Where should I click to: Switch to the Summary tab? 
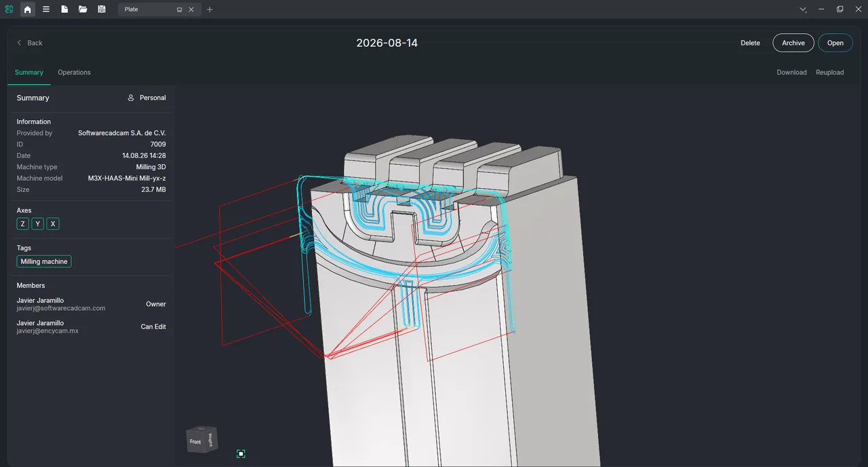point(29,73)
